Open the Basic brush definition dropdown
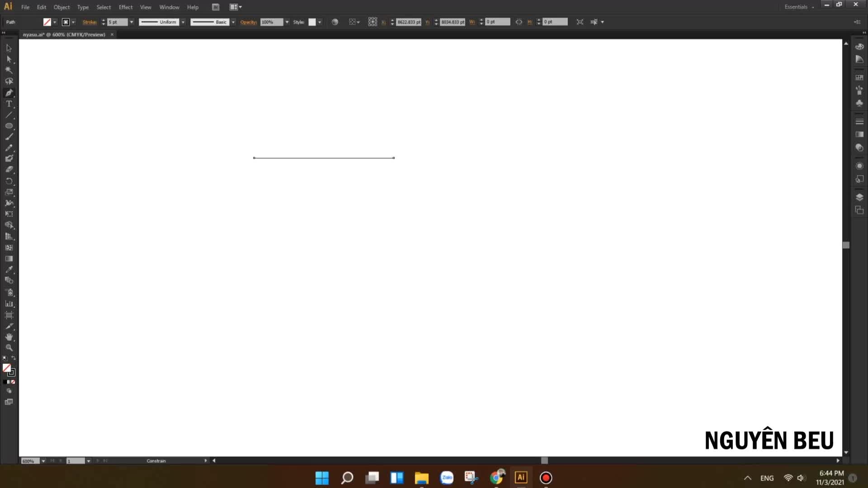868x488 pixels. tap(233, 22)
